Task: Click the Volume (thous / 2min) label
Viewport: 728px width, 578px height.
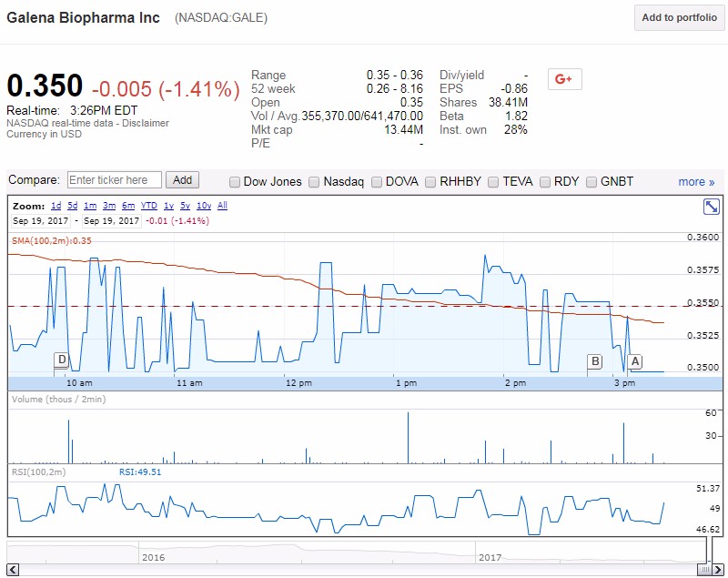Action: [58, 400]
